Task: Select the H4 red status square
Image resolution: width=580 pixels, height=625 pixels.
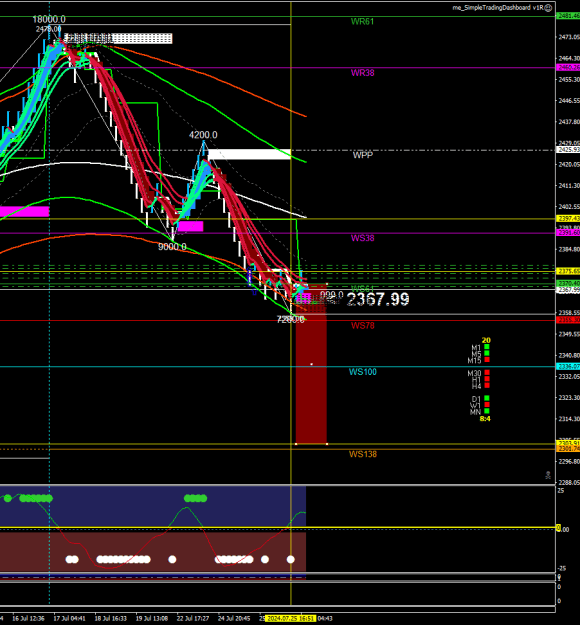Action: (487, 385)
